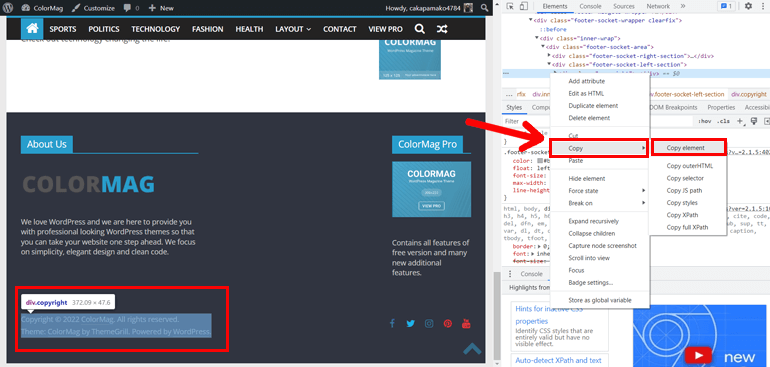Open the Copy submenu in context menu

coord(600,148)
